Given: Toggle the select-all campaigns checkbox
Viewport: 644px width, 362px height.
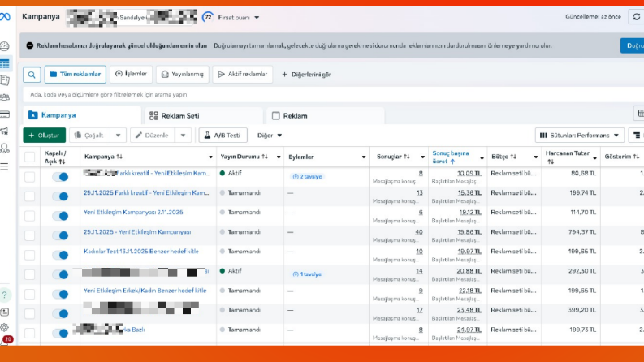Looking at the screenshot, I should tap(29, 157).
